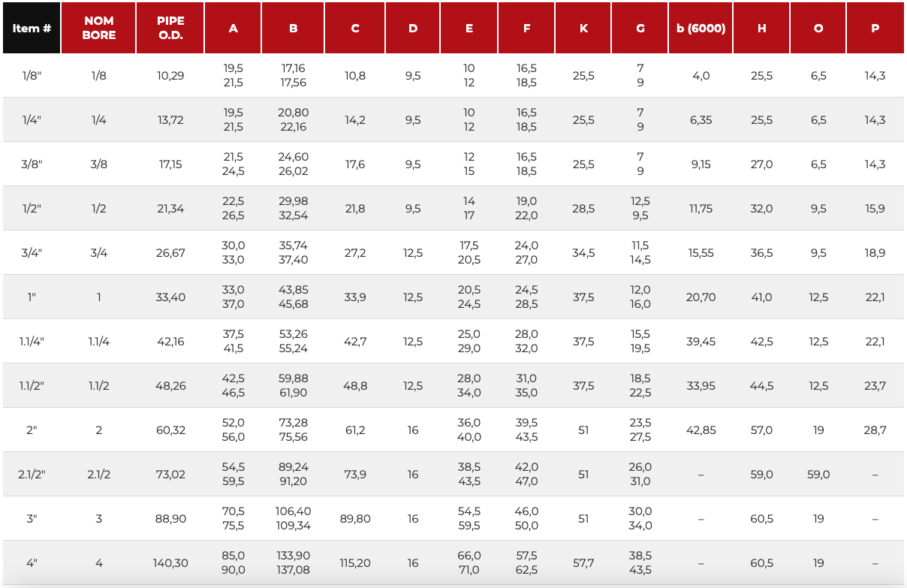This screenshot has height=588, width=907.
Task: Click column header P
Action: coord(875,28)
